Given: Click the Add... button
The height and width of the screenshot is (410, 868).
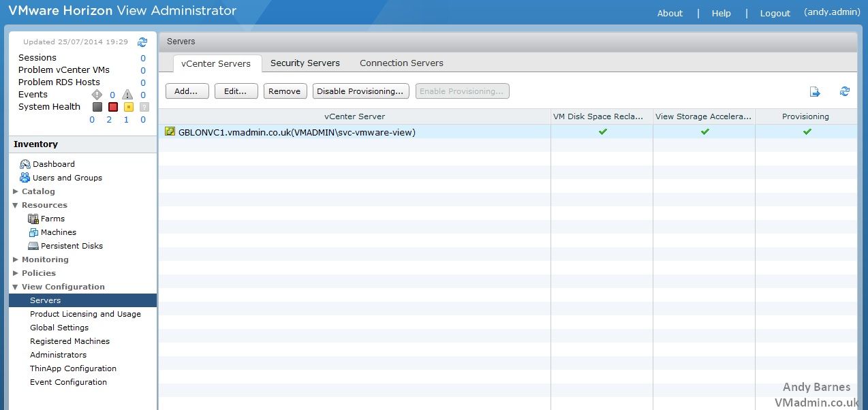Looking at the screenshot, I should [186, 91].
